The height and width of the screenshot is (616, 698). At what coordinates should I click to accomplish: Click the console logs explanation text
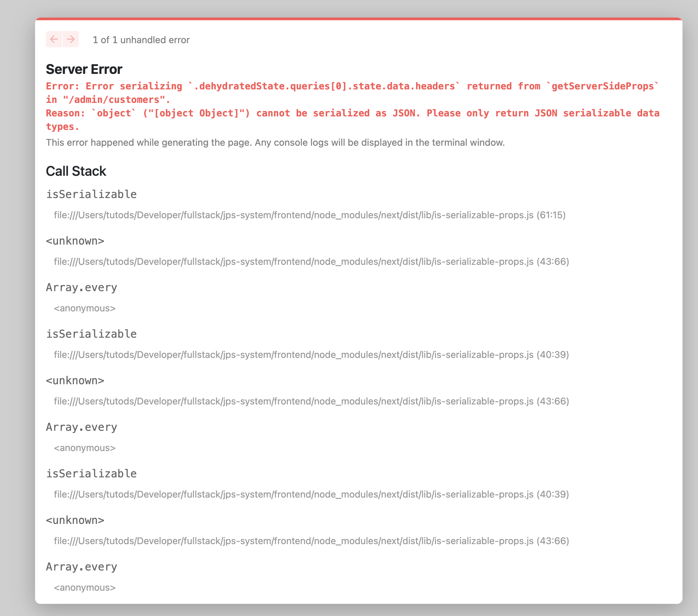coord(275,142)
